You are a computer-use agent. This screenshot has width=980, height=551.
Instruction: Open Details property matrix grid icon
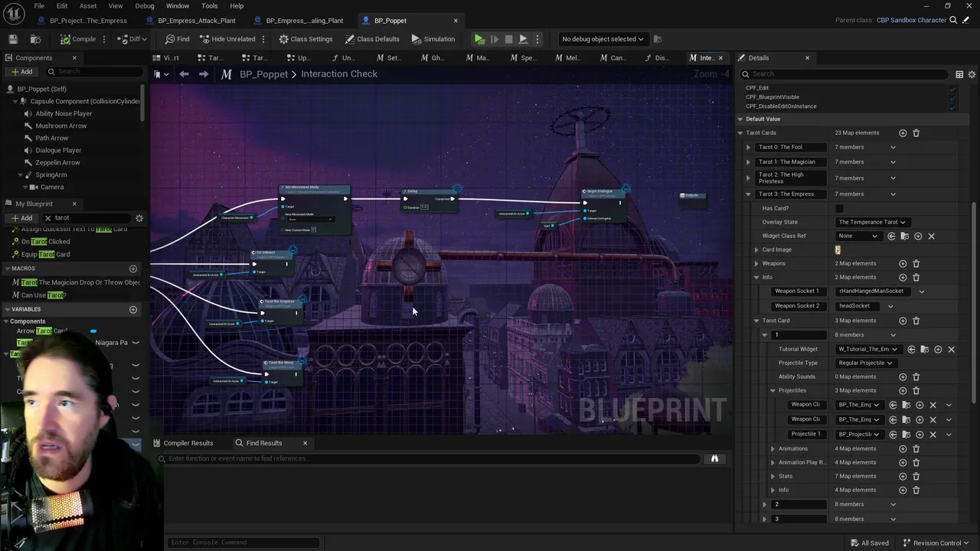point(959,74)
